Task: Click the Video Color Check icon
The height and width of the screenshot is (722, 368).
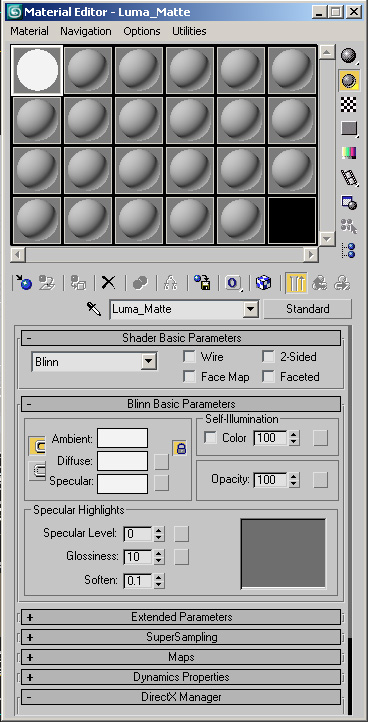Action: (349, 153)
